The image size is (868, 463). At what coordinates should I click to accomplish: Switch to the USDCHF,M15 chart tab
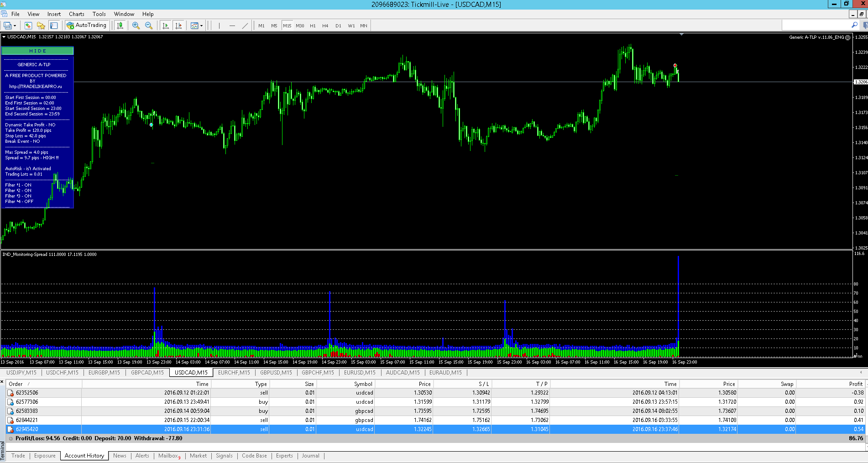[62, 373]
